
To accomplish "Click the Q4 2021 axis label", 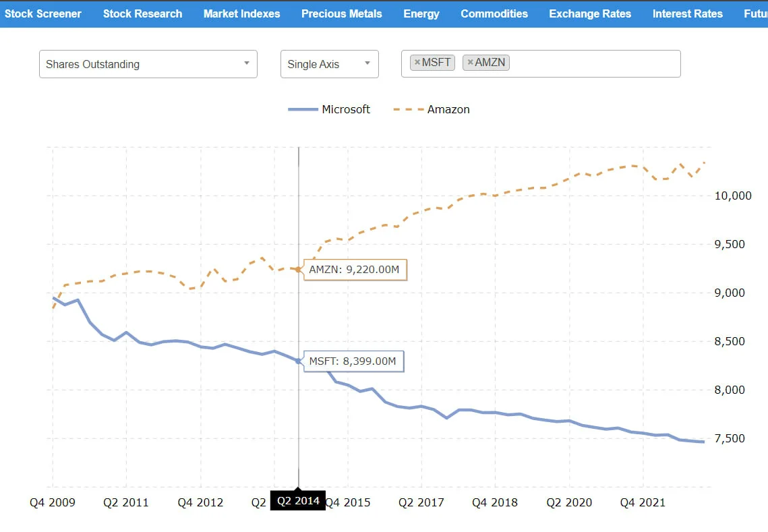I will [x=643, y=502].
